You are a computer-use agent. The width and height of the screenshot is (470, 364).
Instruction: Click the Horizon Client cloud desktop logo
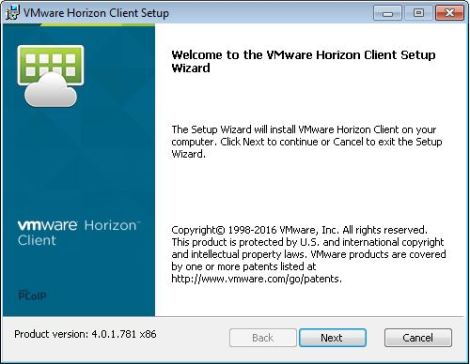[x=51, y=76]
